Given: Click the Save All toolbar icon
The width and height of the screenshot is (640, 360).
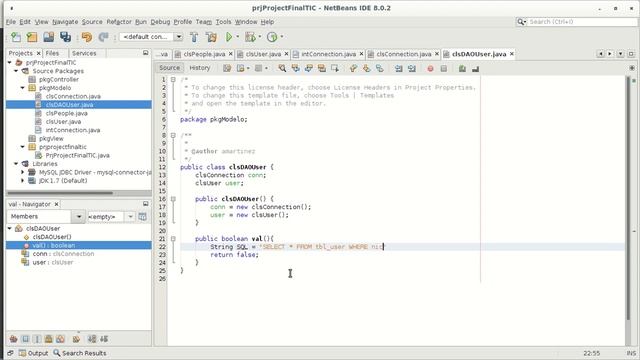Looking at the screenshot, I should click(65, 37).
